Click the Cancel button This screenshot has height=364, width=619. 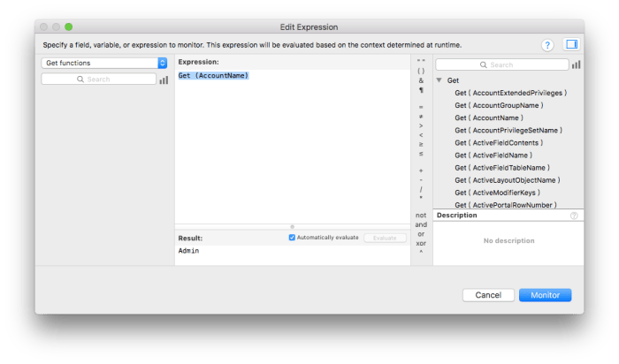click(x=488, y=294)
